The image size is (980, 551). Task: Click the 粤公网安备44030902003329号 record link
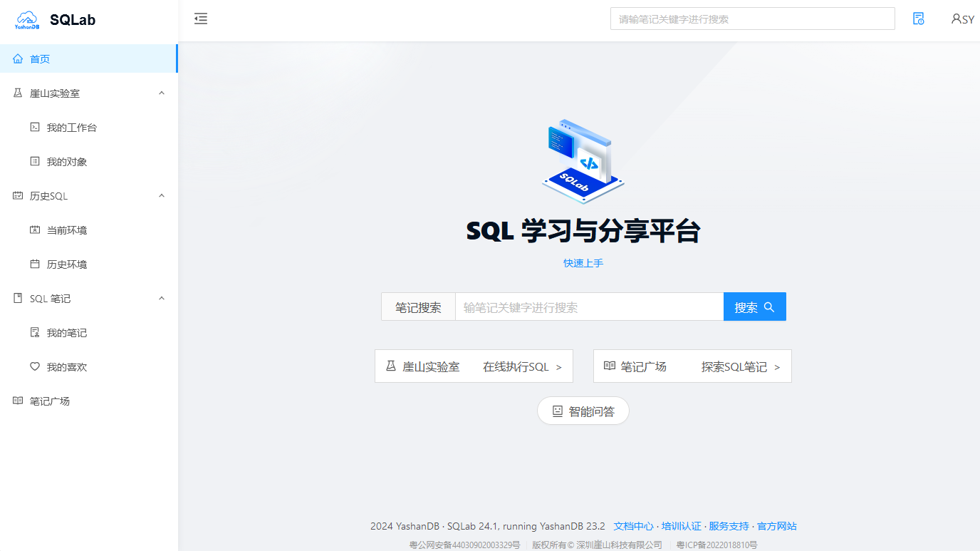[464, 545]
